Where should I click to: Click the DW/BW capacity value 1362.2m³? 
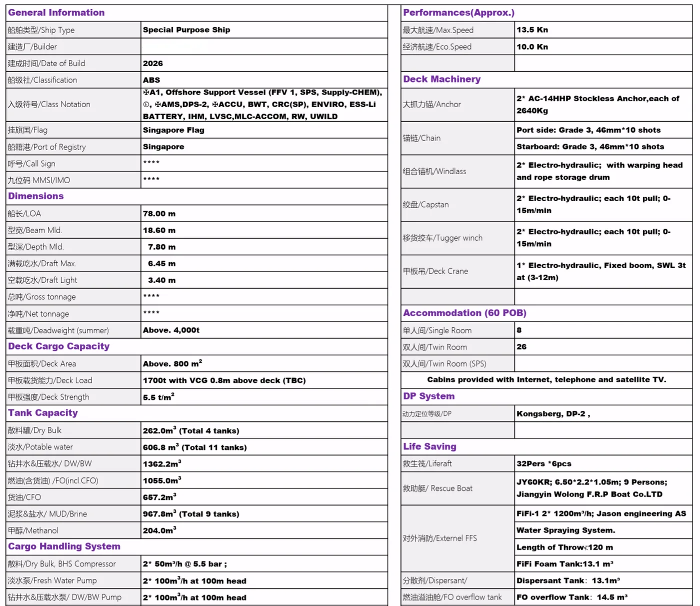coord(162,463)
